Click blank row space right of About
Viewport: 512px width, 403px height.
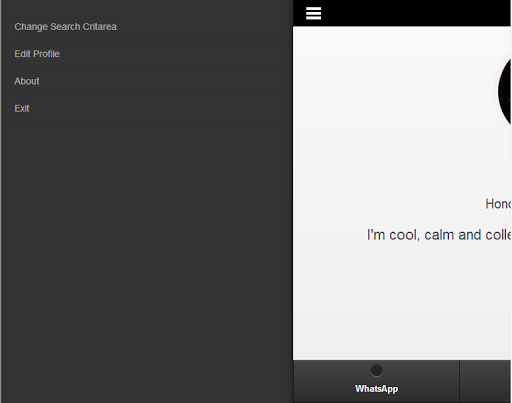click(x=166, y=81)
